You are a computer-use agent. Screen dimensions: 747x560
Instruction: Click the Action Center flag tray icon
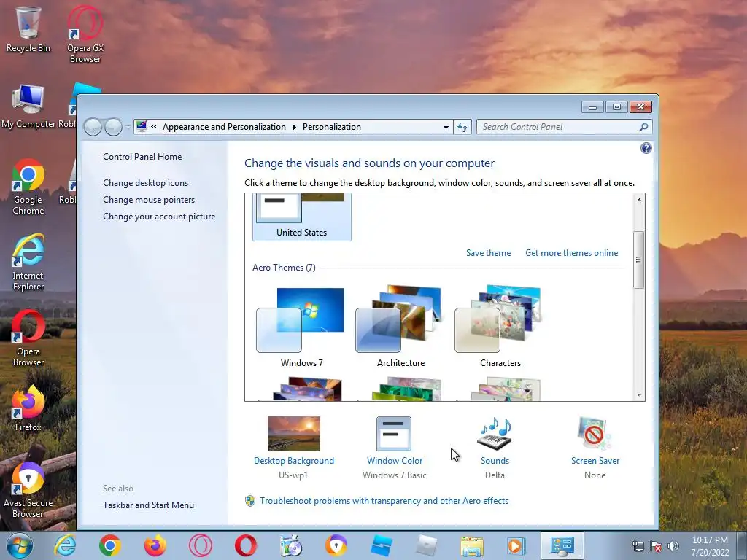point(656,546)
